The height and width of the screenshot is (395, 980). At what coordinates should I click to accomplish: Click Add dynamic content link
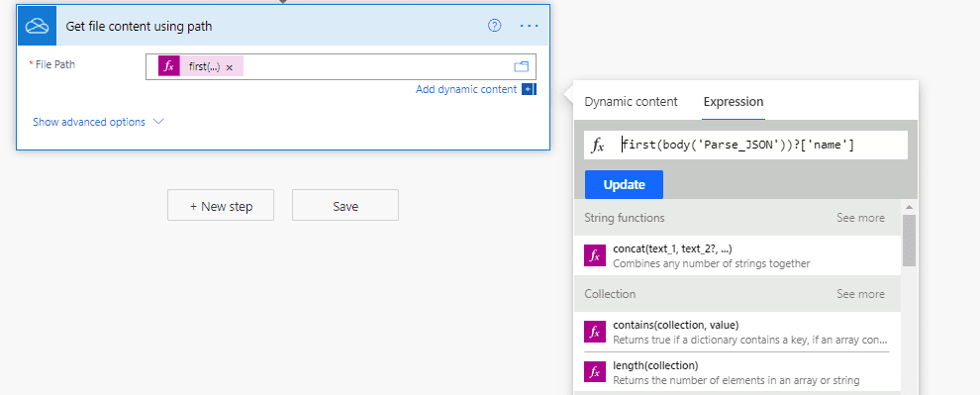click(x=466, y=89)
